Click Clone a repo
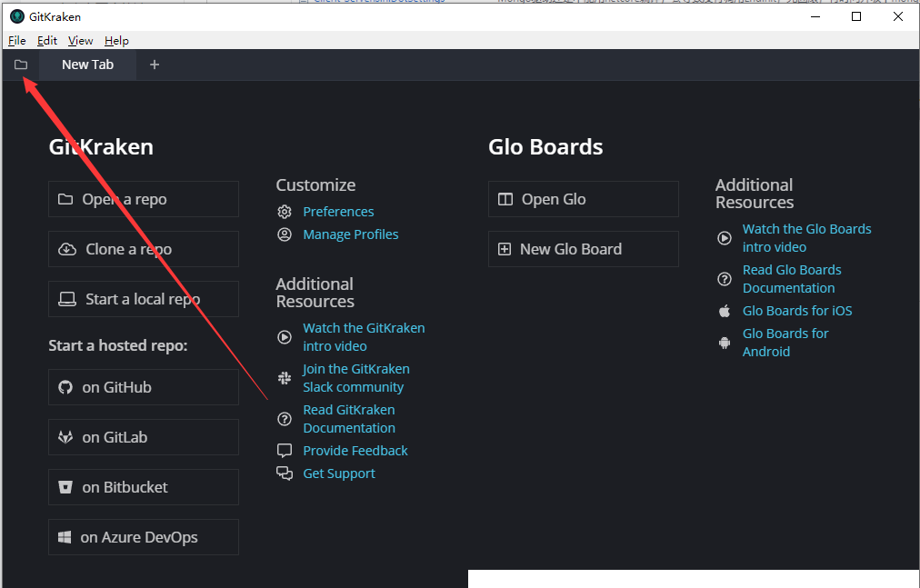The image size is (920, 588). 143,248
